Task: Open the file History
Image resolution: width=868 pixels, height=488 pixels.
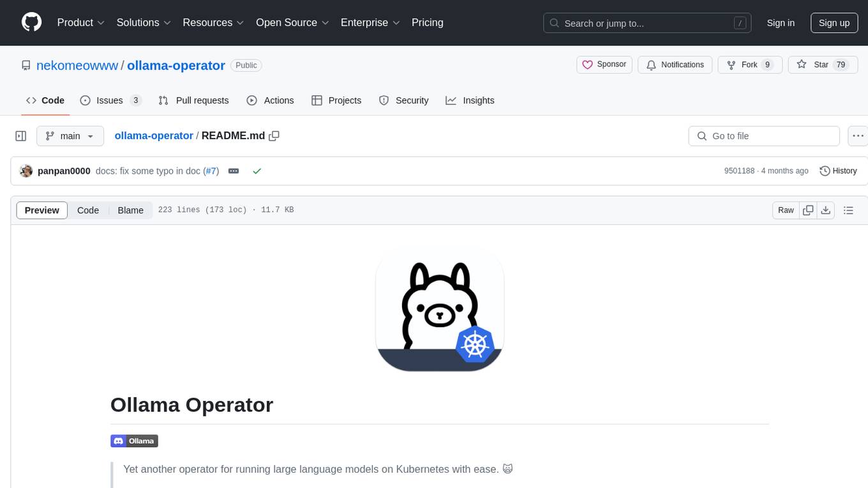Action: coord(838,171)
